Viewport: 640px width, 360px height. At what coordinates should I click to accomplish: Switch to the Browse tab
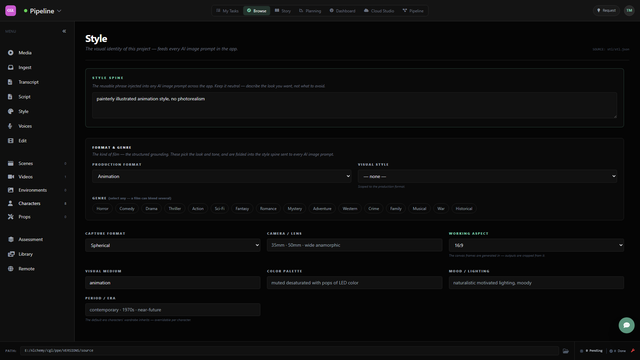point(257,11)
